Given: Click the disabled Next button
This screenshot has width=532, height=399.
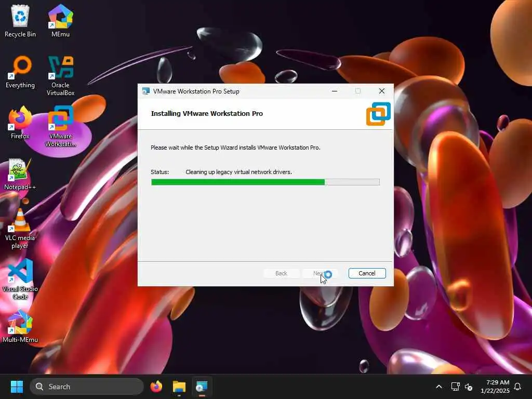Looking at the screenshot, I should [x=319, y=273].
